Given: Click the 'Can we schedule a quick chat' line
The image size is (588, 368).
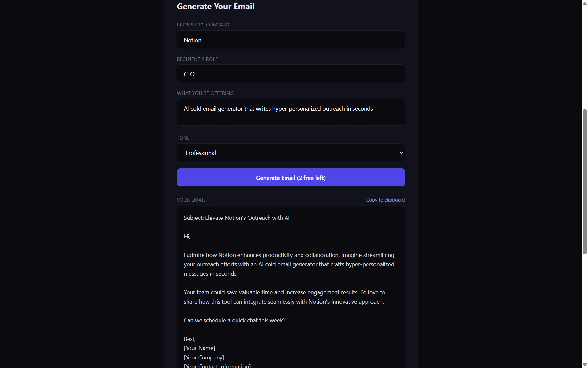Looking at the screenshot, I should pyautogui.click(x=235, y=320).
